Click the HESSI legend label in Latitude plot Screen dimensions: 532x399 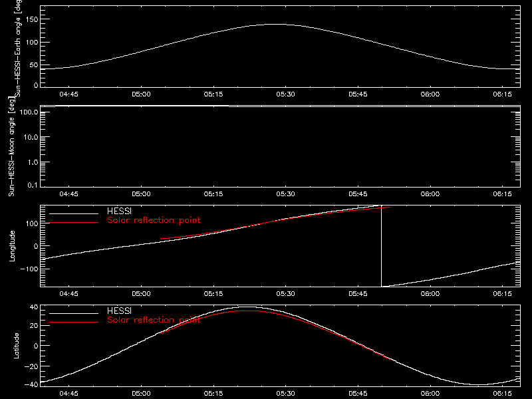click(x=119, y=311)
